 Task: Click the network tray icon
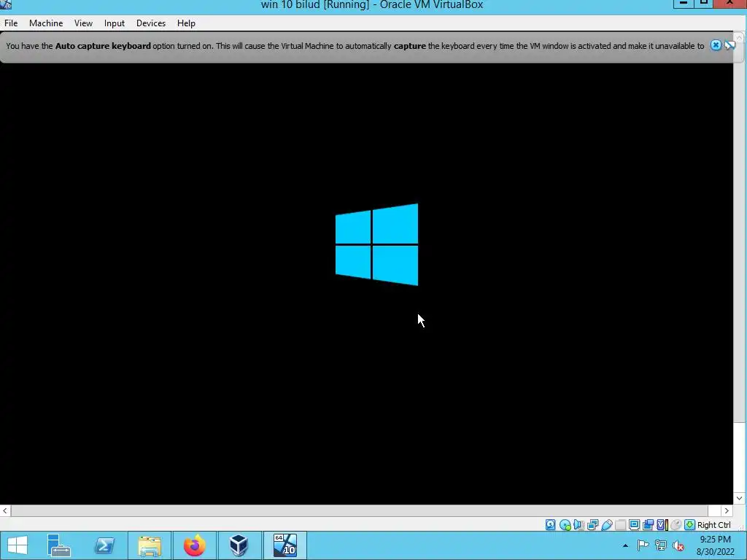coord(661,545)
